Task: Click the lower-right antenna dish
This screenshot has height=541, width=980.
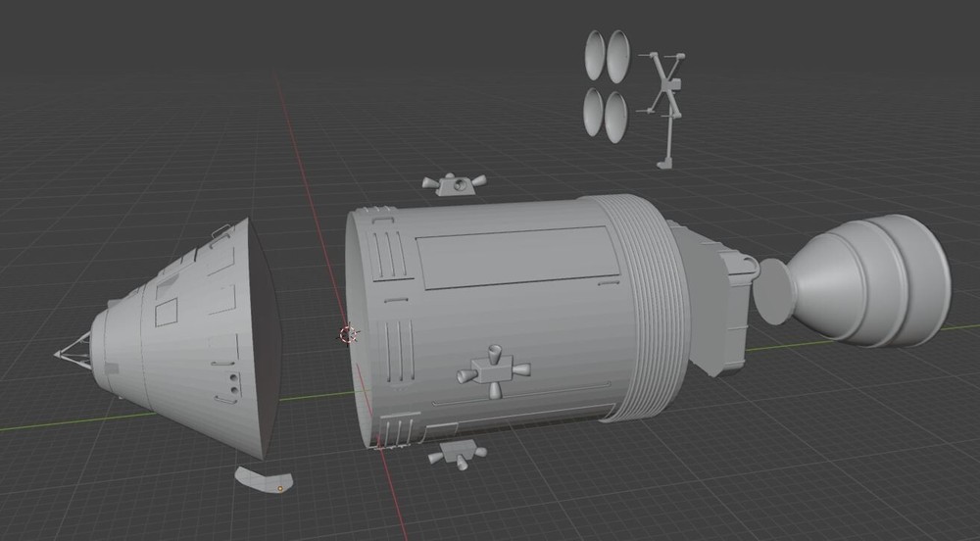Action: click(615, 118)
